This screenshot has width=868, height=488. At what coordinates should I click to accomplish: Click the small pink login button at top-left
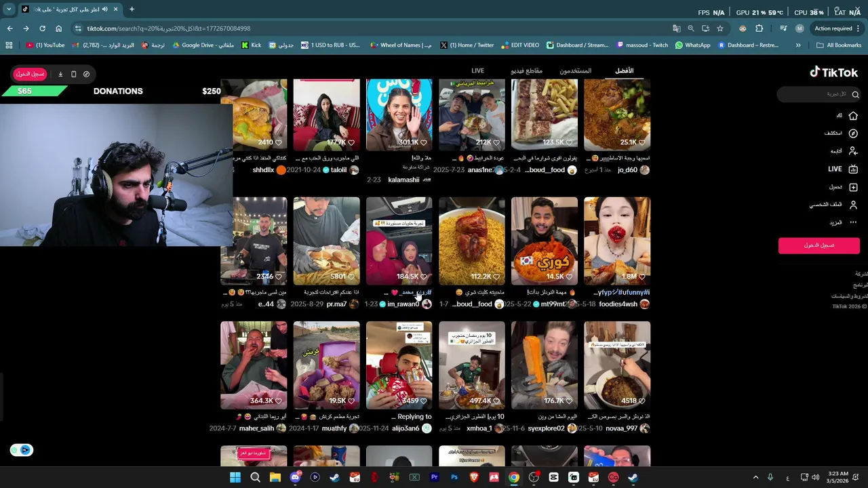pos(30,74)
